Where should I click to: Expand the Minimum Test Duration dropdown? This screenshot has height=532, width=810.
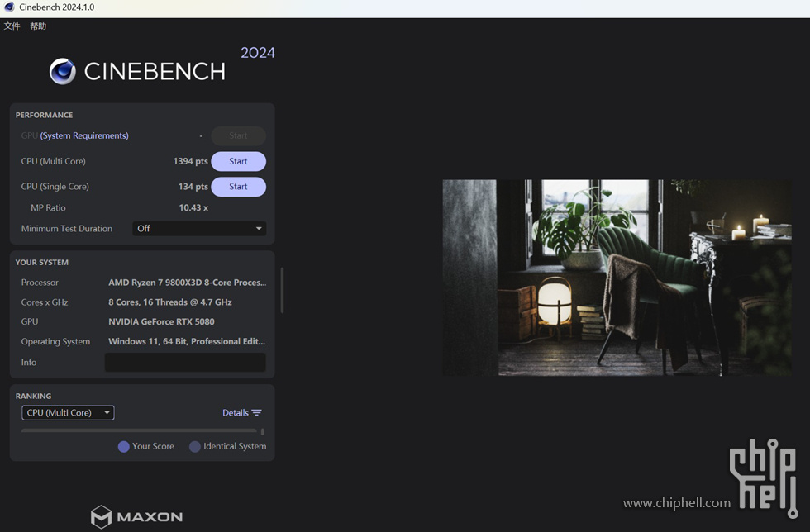(x=199, y=228)
